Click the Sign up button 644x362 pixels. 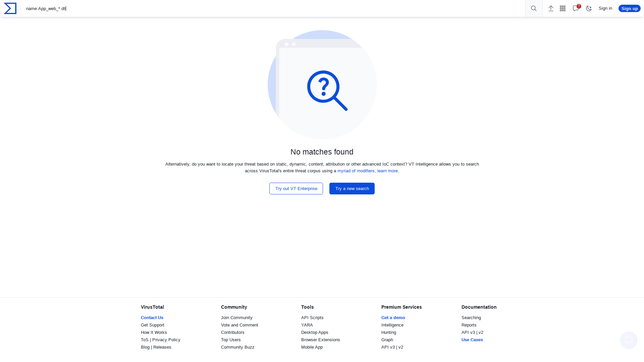629,8
